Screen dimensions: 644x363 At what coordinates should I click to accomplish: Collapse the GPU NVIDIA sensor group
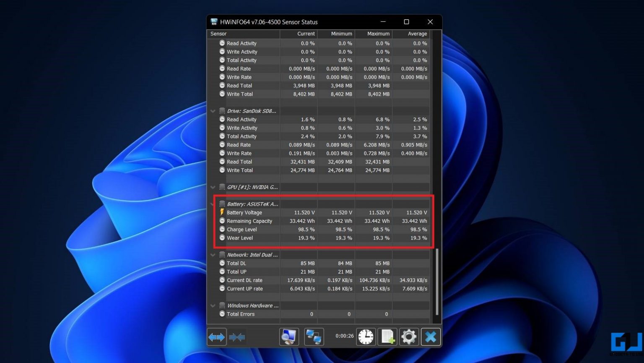213,187
